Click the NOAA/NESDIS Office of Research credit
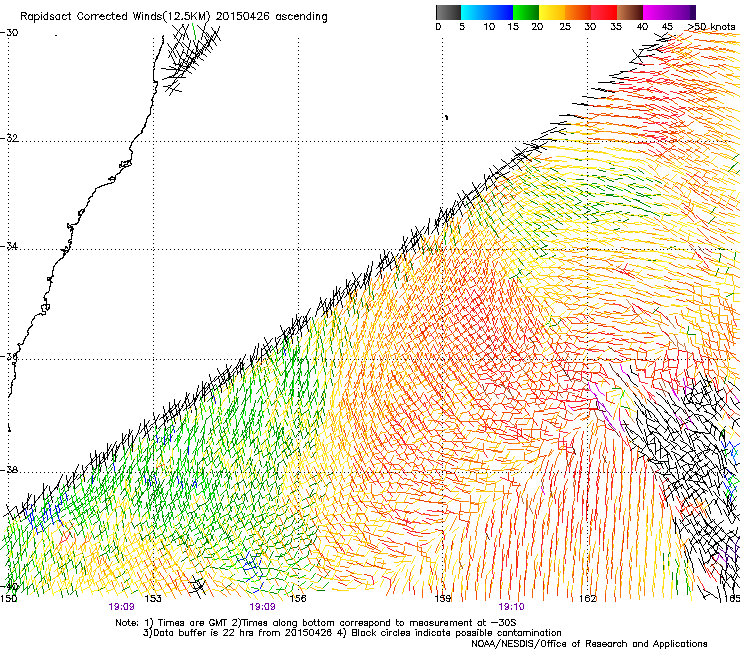 589,644
